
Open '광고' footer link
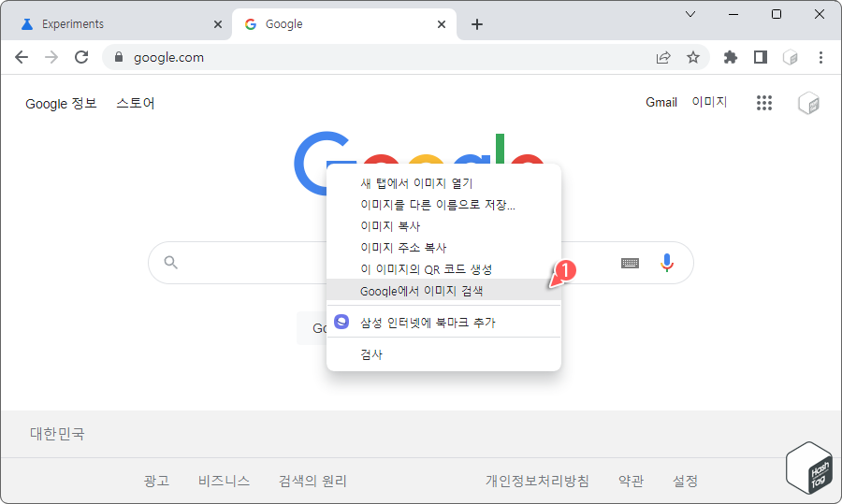click(x=156, y=481)
